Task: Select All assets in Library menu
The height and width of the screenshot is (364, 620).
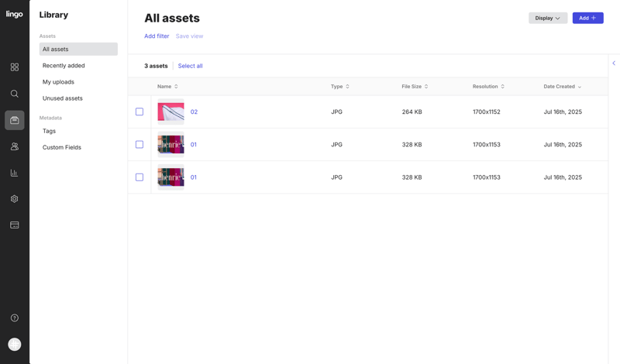Action: tap(78, 49)
